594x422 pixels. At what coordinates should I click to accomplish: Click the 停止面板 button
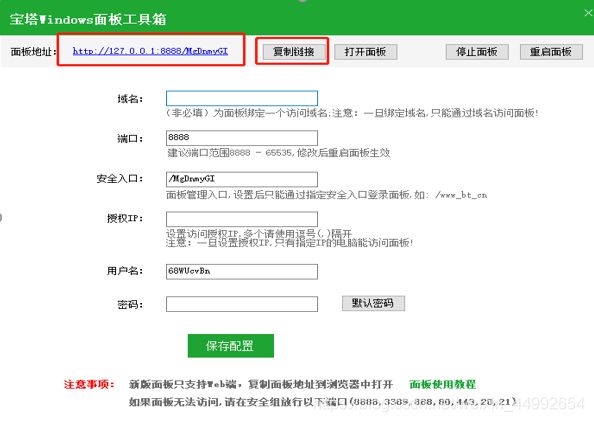[477, 52]
